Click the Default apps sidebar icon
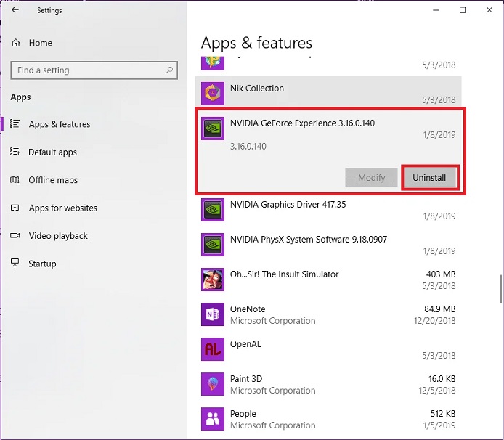 pyautogui.click(x=15, y=152)
